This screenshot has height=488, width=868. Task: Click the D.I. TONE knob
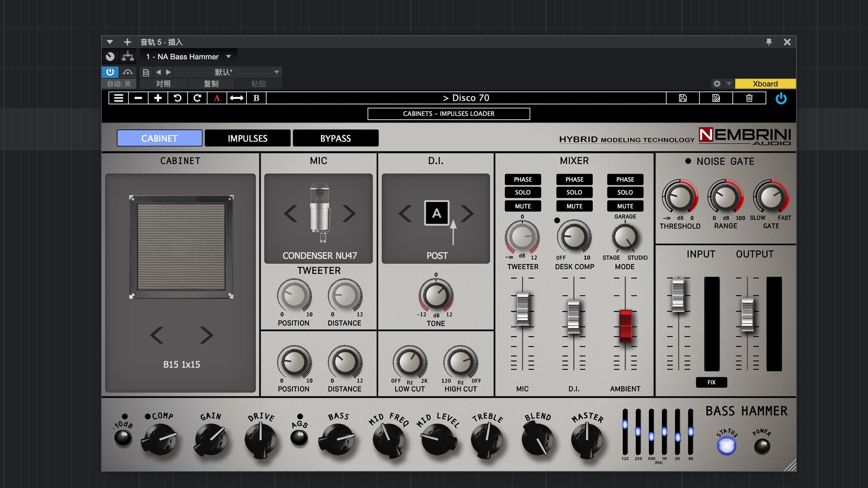[436, 296]
